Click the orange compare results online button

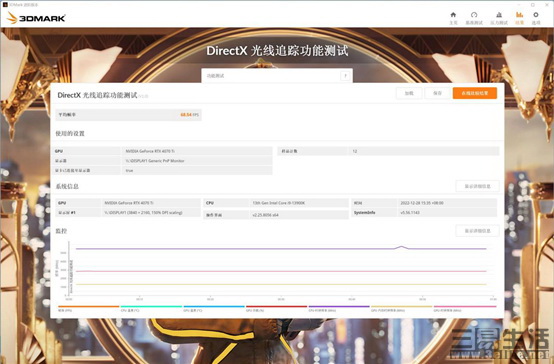(x=475, y=93)
